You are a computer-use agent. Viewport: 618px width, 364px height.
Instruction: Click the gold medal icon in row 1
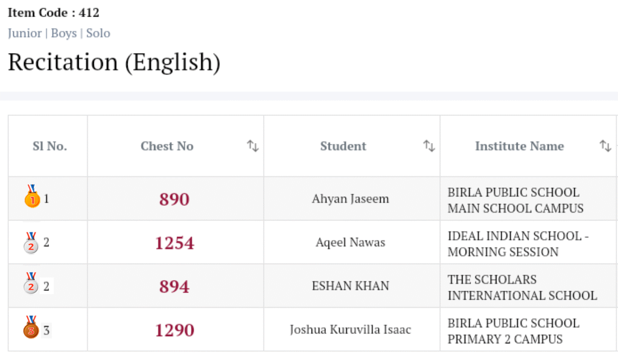coord(32,197)
